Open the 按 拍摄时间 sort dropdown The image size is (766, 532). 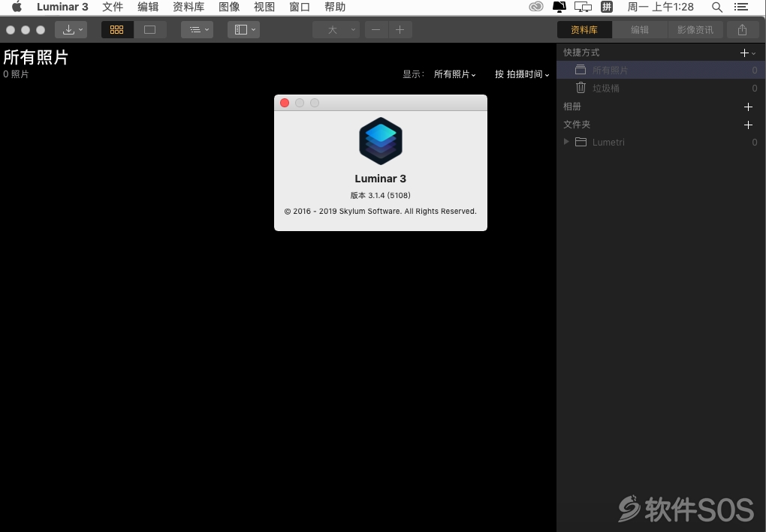522,74
